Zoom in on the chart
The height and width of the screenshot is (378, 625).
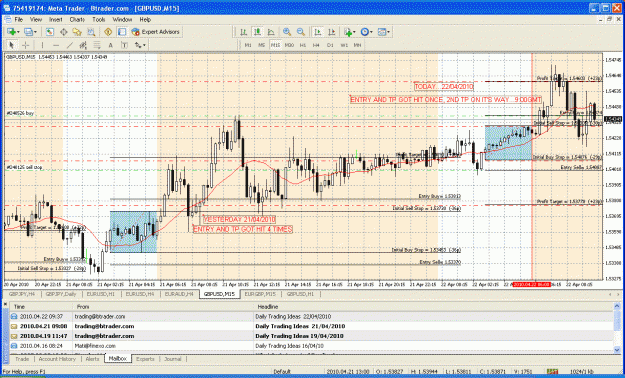pos(287,32)
